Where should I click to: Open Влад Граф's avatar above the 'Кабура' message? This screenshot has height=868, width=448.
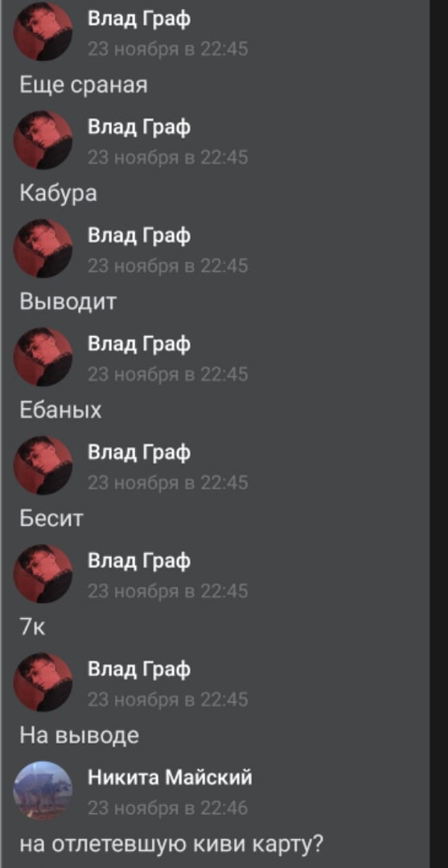coord(43,140)
